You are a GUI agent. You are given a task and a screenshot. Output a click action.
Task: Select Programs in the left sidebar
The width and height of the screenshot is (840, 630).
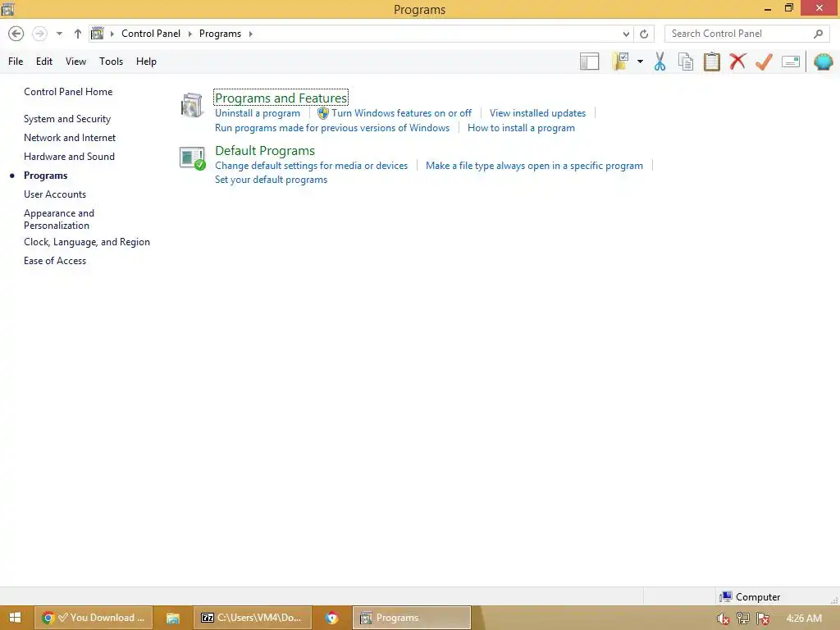(46, 176)
